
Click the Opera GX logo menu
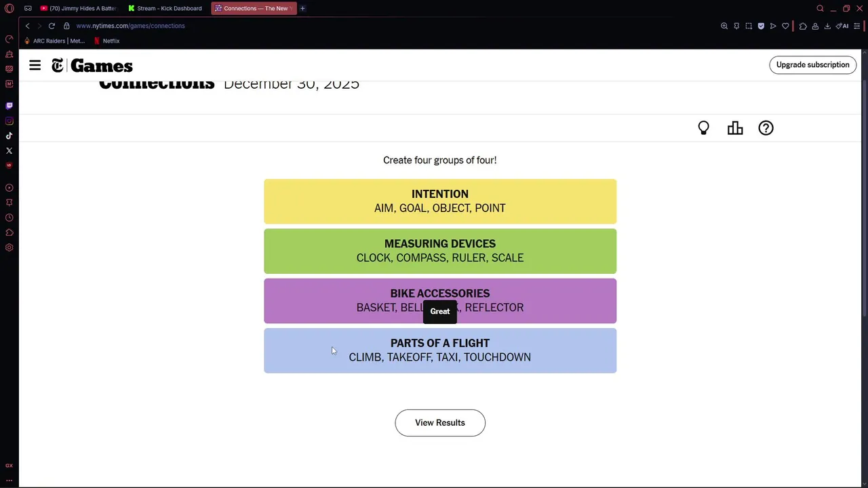(9, 8)
